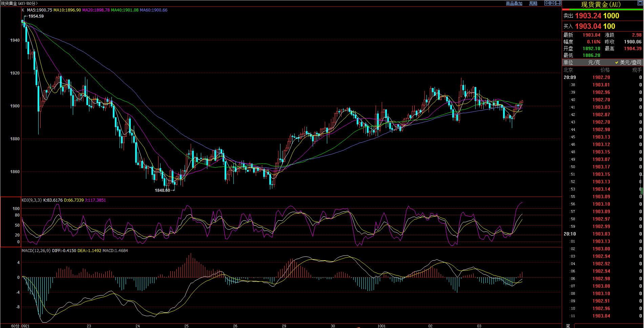Select the 笔 tab at bottom
This screenshot has width=644, height=328.
pos(568,326)
